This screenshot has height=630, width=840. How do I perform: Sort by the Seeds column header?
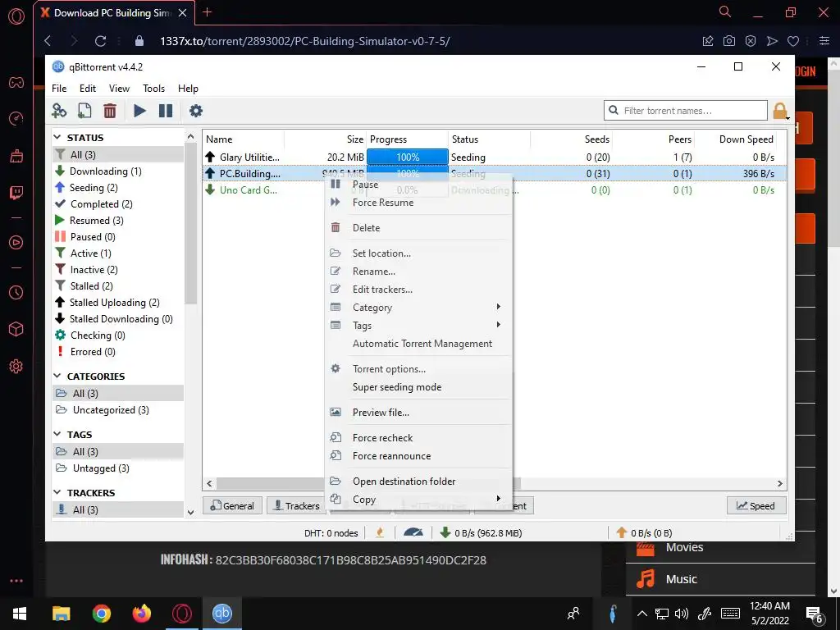pyautogui.click(x=571, y=139)
